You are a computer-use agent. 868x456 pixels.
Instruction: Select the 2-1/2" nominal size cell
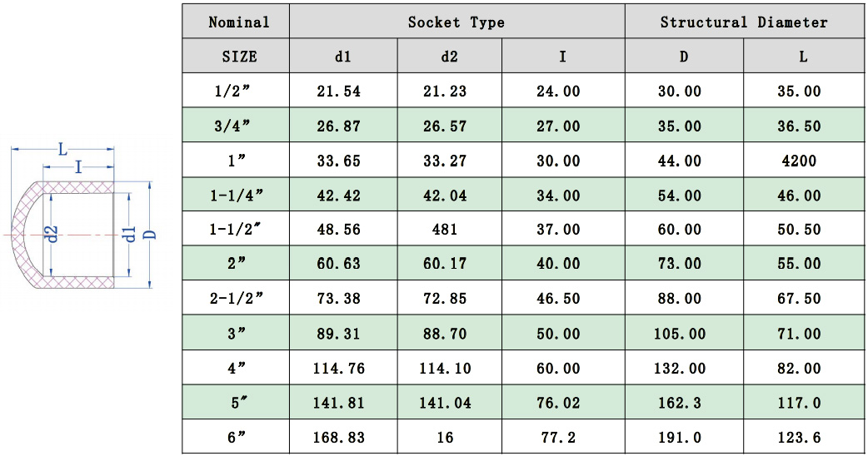pyautogui.click(x=239, y=299)
